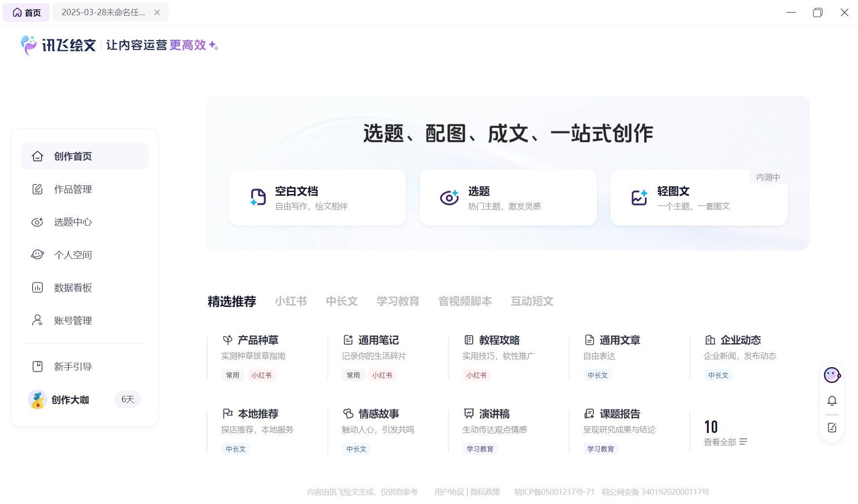Viewport: 858px width, 504px height.
Task: Open the AI assistant face icon
Action: [832, 375]
